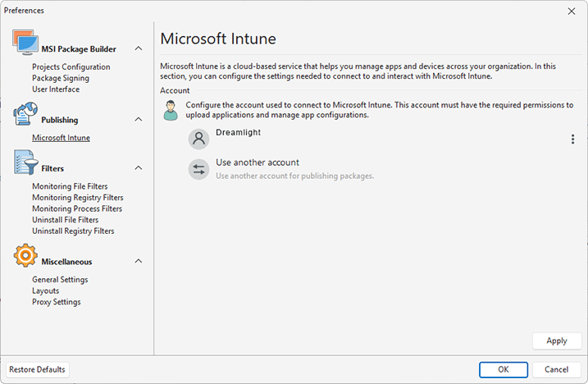Confirm with the OK button
The height and width of the screenshot is (384, 588).
tap(503, 369)
